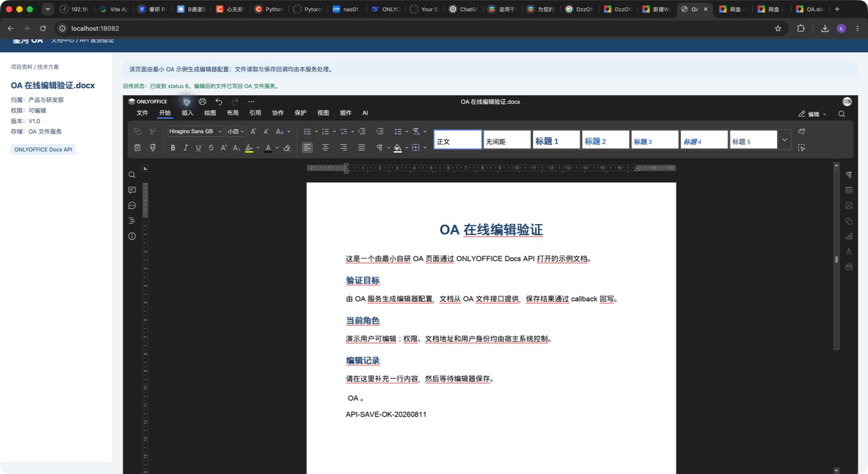The width and height of the screenshot is (868, 474).
Task: Print the document with the printer icon
Action: coord(203,102)
